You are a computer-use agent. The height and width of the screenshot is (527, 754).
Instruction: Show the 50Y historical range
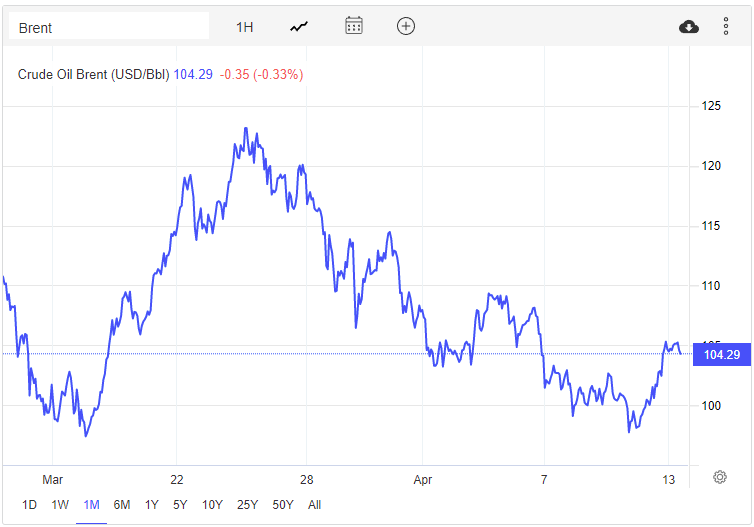click(x=283, y=505)
